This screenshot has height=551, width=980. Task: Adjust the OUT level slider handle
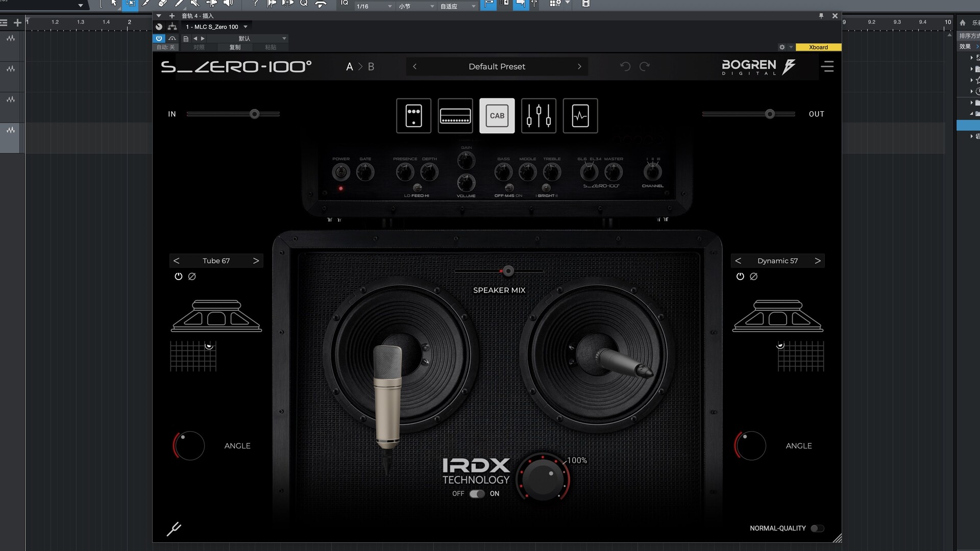770,114
